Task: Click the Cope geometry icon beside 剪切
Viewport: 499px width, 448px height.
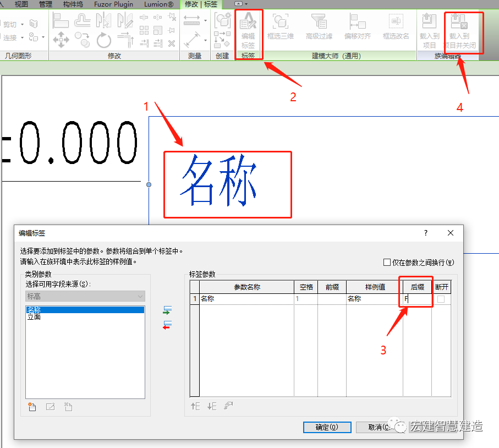Action: [x=34, y=24]
